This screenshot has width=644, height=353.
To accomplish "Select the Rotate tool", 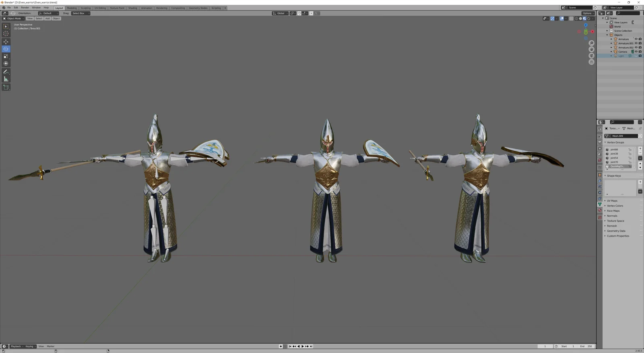I will point(6,49).
